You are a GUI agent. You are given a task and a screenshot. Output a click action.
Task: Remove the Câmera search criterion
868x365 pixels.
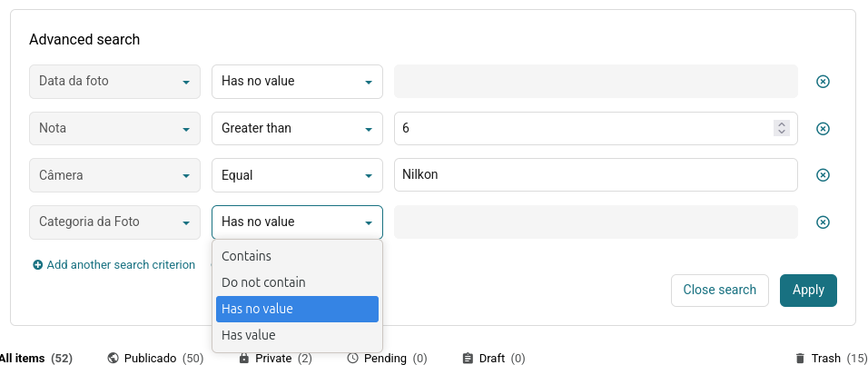point(823,175)
